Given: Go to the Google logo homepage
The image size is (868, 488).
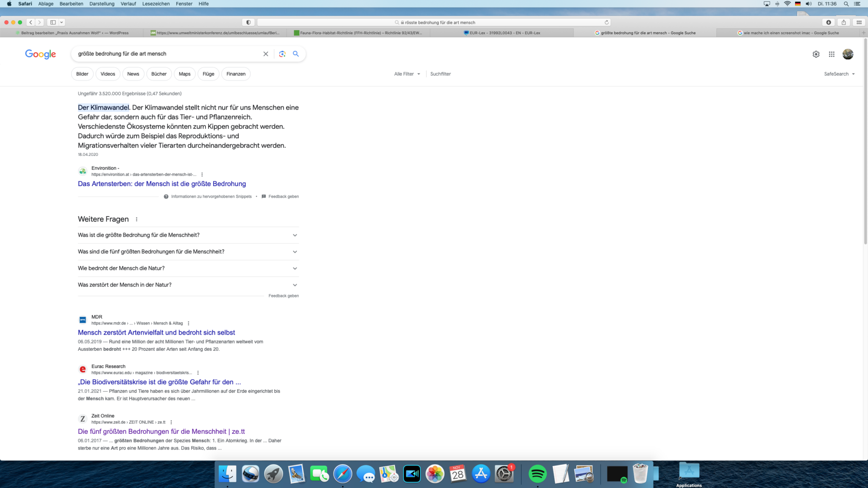Looking at the screenshot, I should (40, 54).
